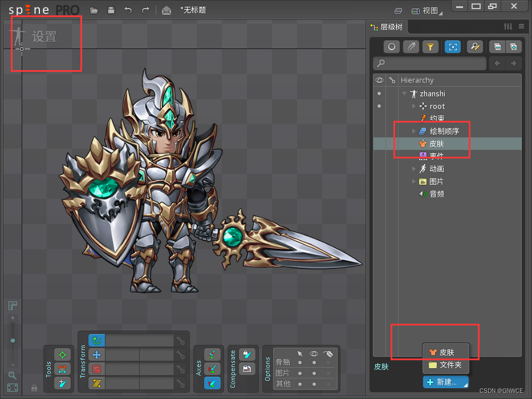Expand the root bone node

click(413, 106)
